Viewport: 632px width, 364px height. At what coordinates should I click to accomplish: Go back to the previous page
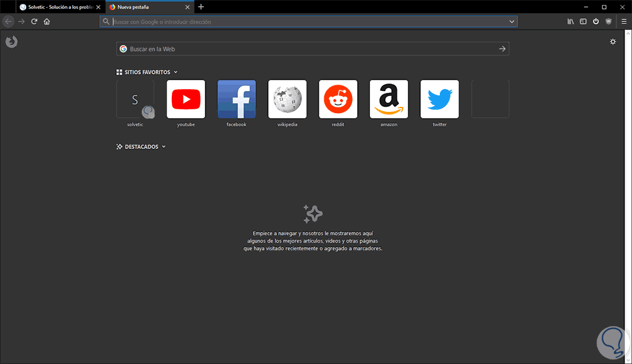tap(8, 21)
